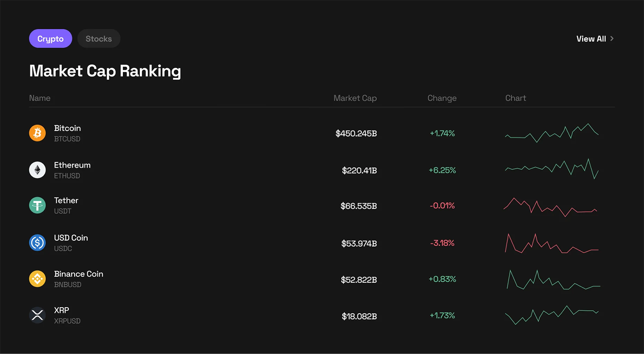The height and width of the screenshot is (354, 644).
Task: Sort by the Market Cap column header
Action: pos(355,98)
